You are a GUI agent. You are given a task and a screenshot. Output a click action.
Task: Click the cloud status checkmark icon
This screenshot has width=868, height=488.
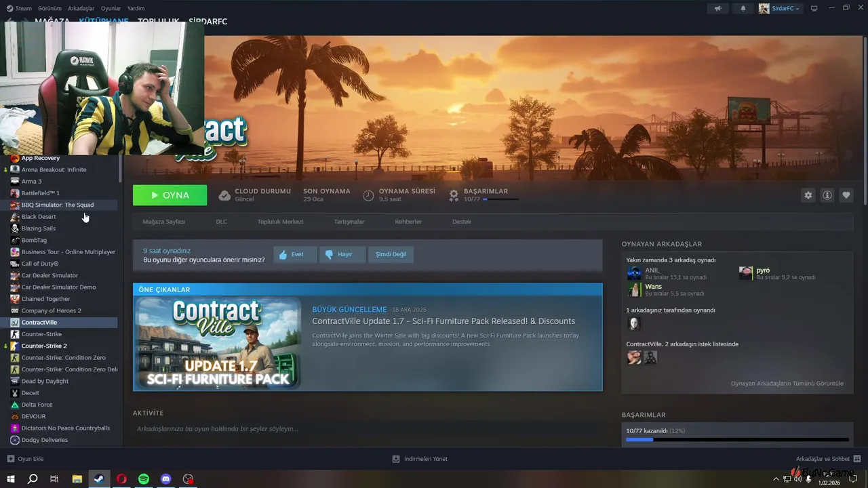[x=224, y=195]
